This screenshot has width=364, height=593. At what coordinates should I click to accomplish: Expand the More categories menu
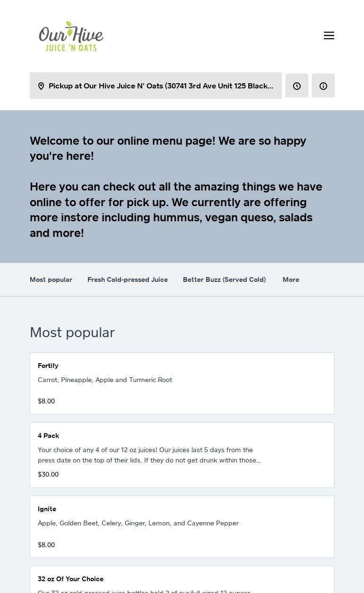(x=291, y=280)
